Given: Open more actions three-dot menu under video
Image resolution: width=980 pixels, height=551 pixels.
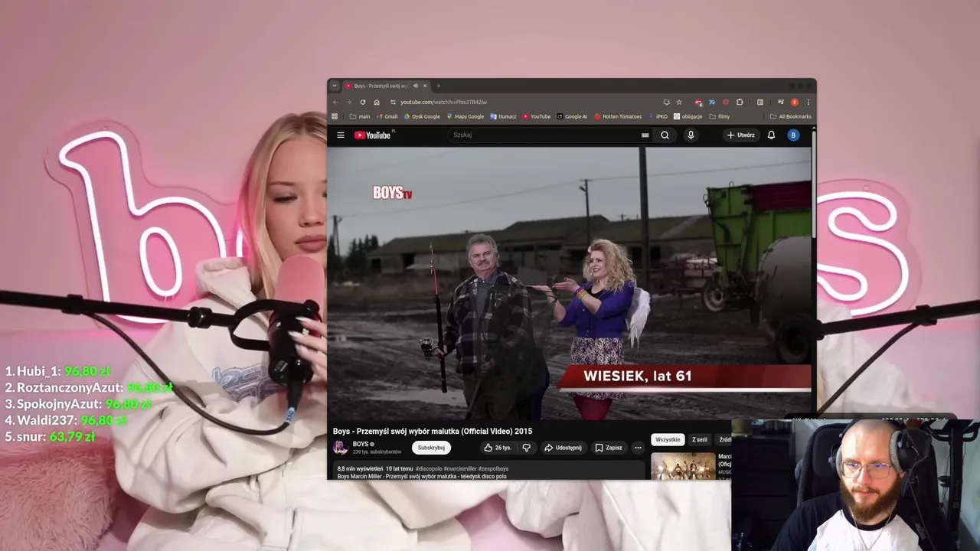Looking at the screenshot, I should click(x=638, y=448).
